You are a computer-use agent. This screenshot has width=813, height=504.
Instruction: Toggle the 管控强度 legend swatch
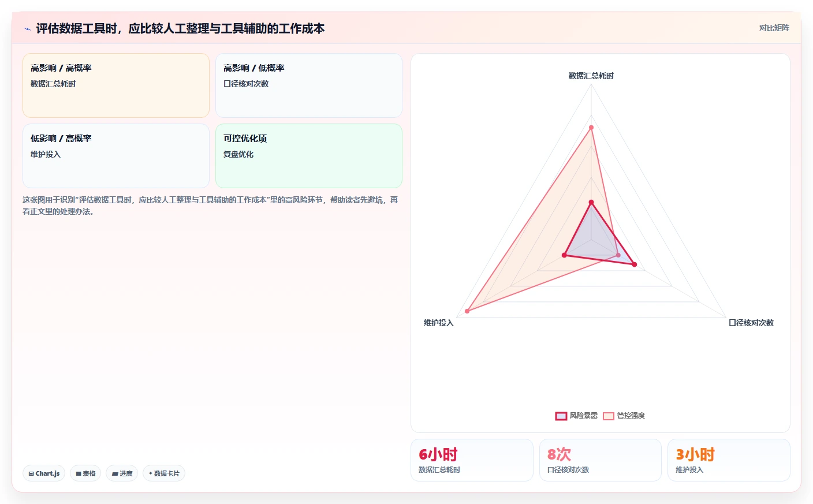pyautogui.click(x=608, y=416)
